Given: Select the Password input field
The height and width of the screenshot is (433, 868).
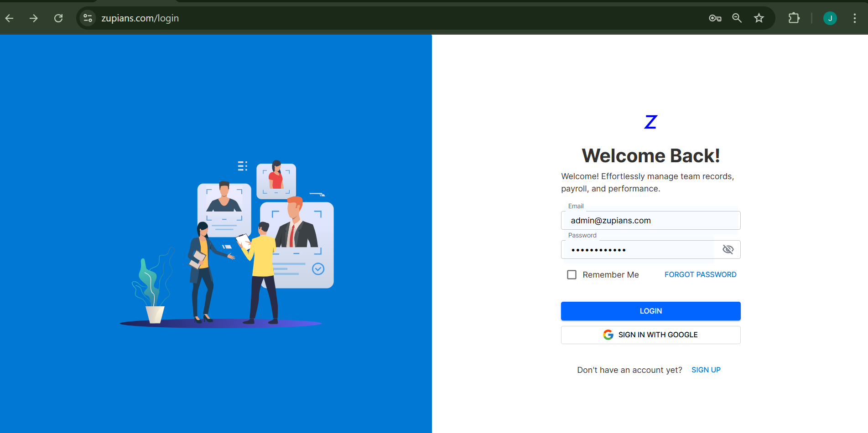Looking at the screenshot, I should click(x=639, y=249).
